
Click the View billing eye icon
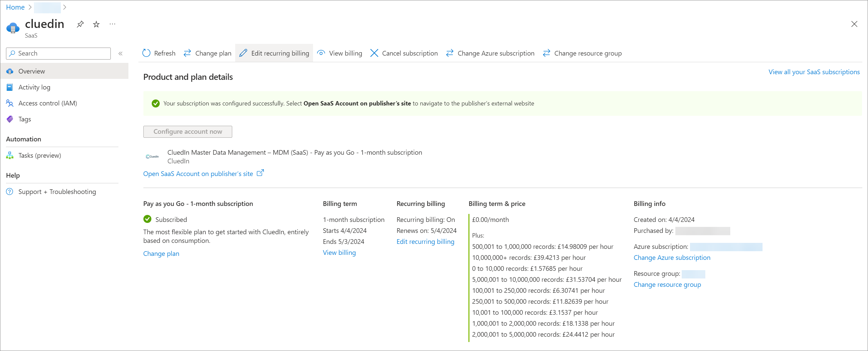point(321,53)
